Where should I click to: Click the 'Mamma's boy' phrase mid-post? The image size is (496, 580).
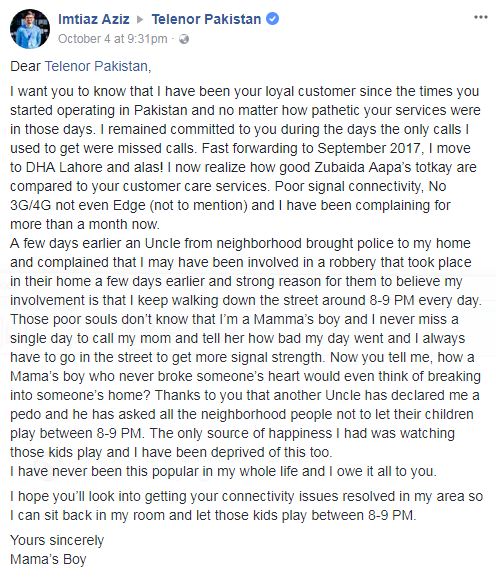click(x=296, y=319)
